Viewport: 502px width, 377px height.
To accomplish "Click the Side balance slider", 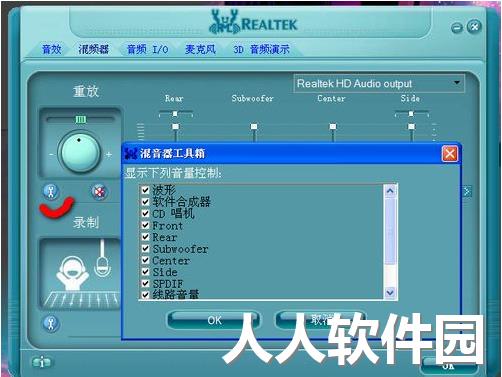I will 411,114.
